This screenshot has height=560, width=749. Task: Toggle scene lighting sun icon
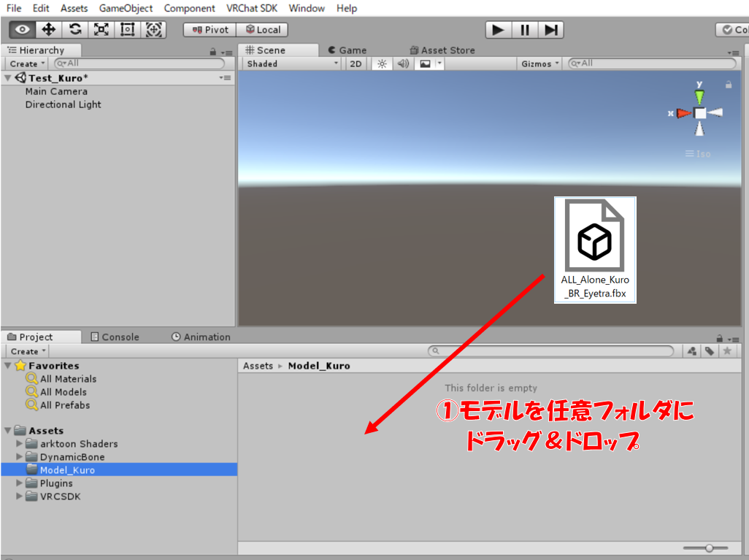(x=382, y=64)
